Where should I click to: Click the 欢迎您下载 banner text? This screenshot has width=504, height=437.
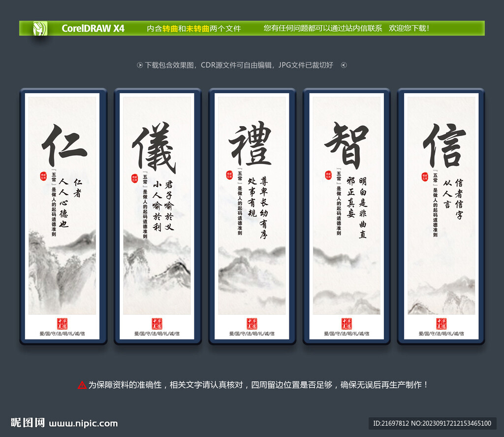[409, 28]
